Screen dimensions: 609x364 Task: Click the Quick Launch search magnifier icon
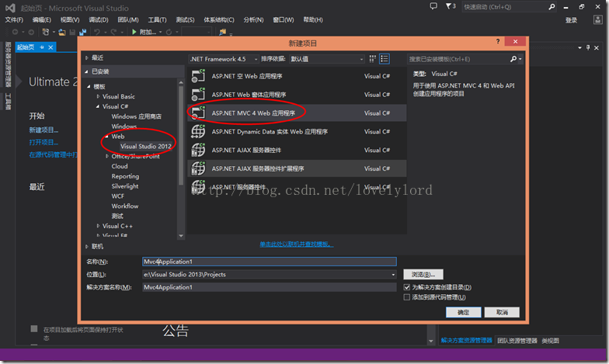[552, 7]
